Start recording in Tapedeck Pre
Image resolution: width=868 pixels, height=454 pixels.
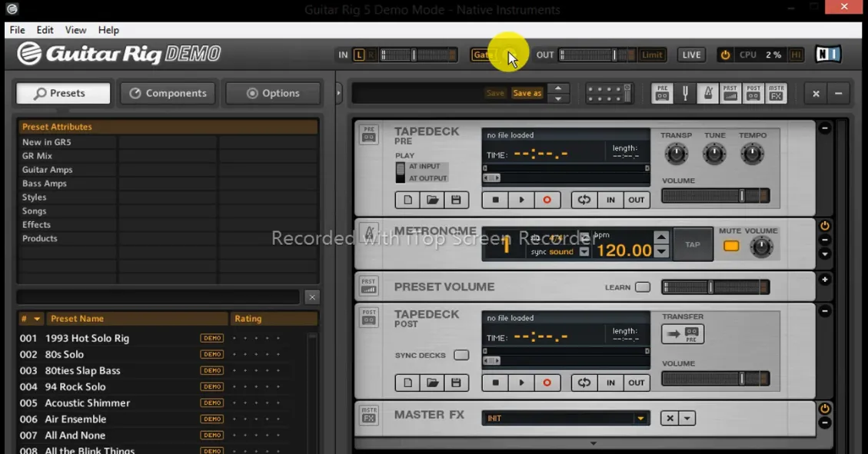click(547, 200)
